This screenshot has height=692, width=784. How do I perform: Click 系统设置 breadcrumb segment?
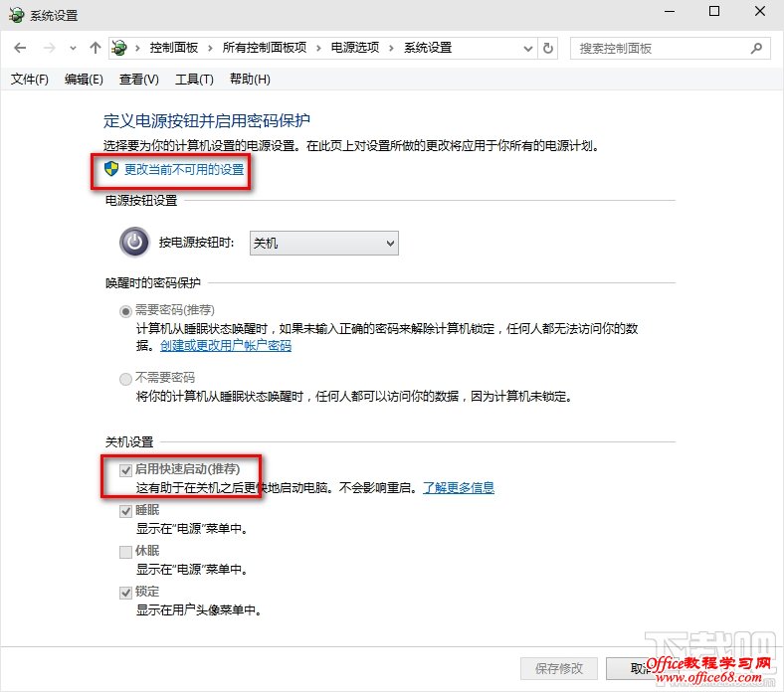pos(428,48)
